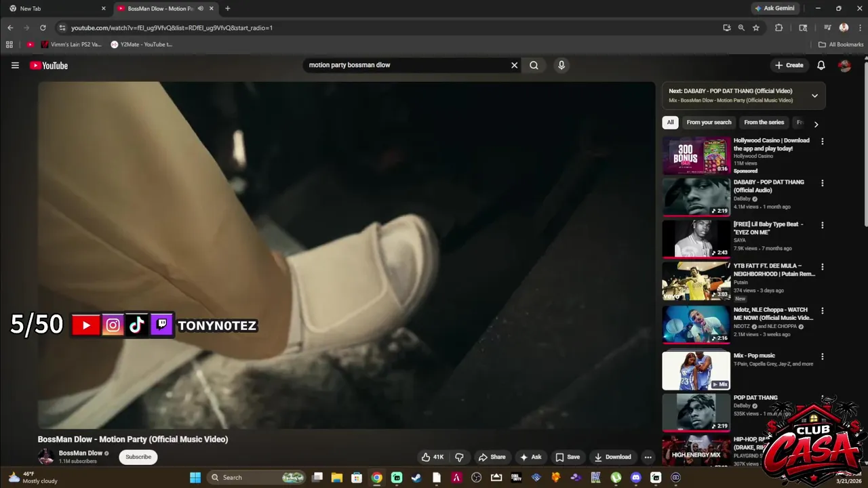868x488 pixels.
Task: Mute the BossMan Dlow tab audio icon
Action: click(x=200, y=9)
